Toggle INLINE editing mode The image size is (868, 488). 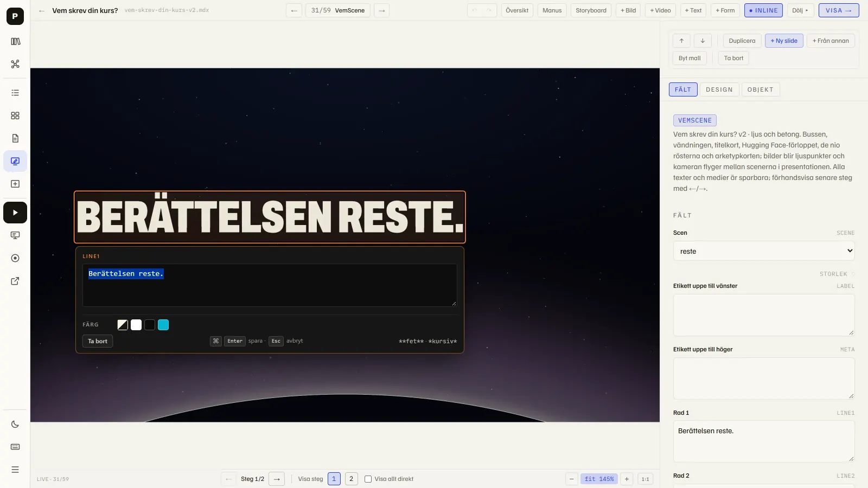click(763, 10)
